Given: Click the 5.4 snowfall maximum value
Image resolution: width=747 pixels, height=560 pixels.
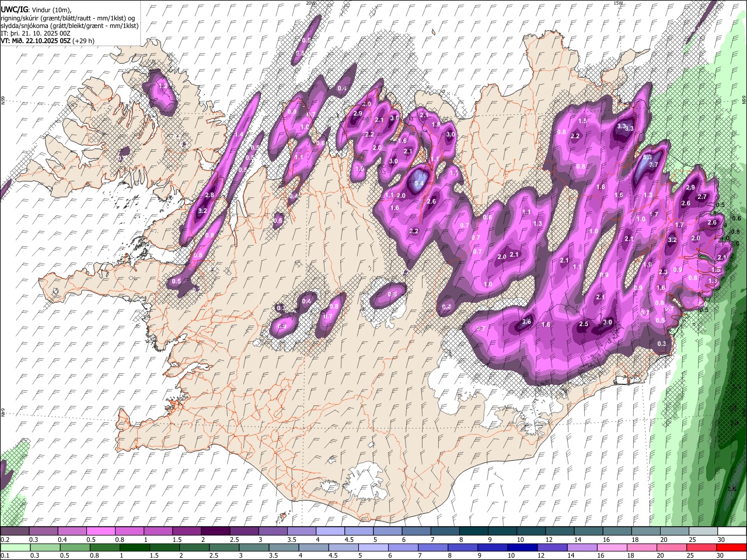Looking at the screenshot, I should click(x=418, y=184).
